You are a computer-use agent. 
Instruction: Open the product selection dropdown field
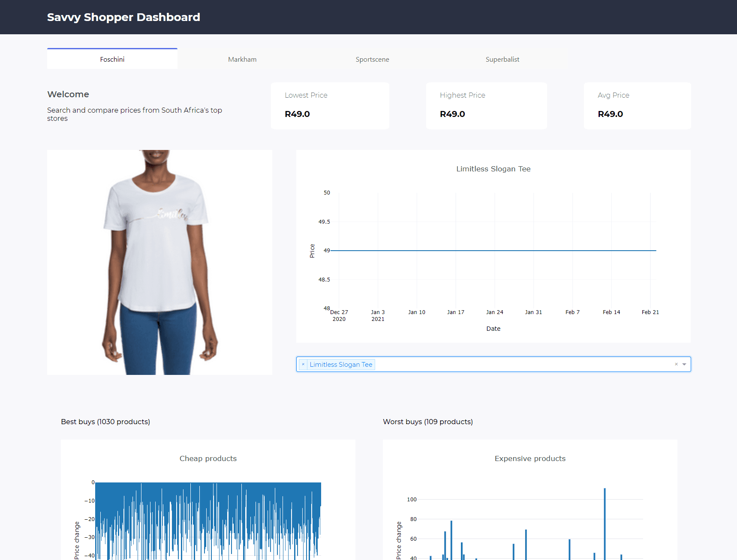[x=493, y=364]
